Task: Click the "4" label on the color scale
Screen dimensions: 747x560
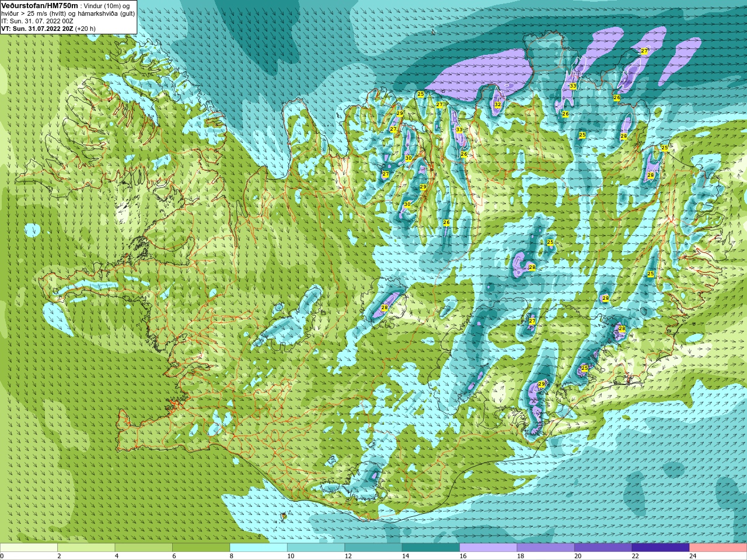Action: [116, 556]
